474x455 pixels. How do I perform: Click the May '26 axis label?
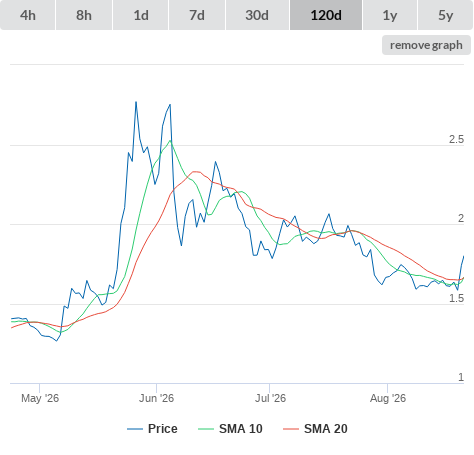coord(40,398)
